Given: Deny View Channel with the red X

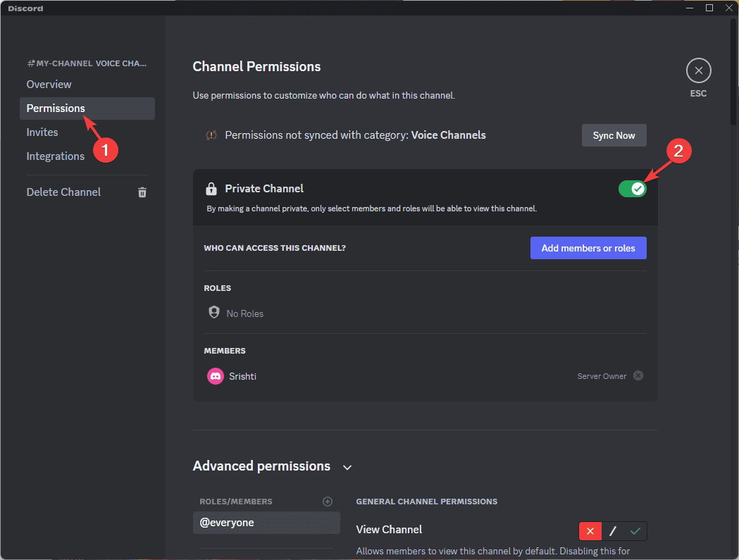Looking at the screenshot, I should click(x=590, y=530).
